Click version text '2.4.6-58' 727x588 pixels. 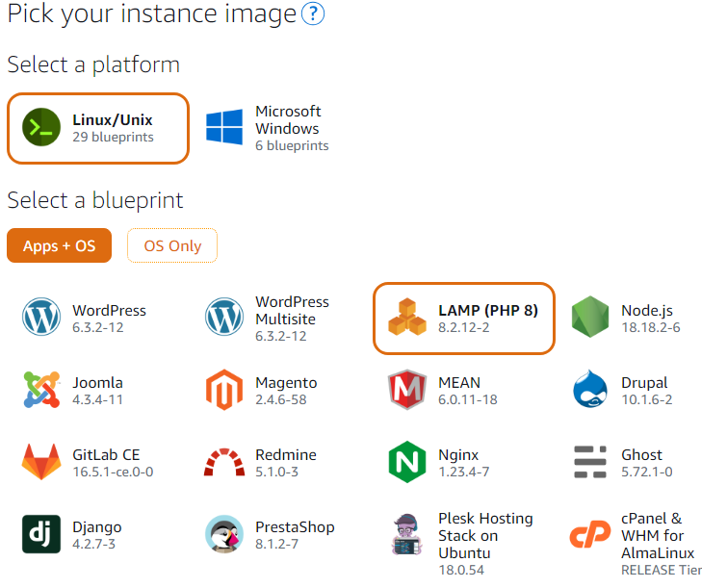pyautogui.click(x=281, y=400)
